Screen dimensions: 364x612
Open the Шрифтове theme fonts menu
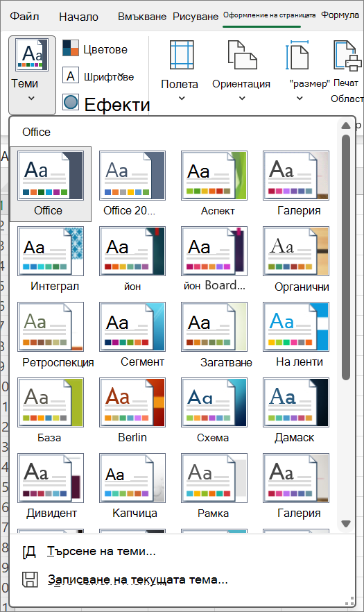[98, 76]
